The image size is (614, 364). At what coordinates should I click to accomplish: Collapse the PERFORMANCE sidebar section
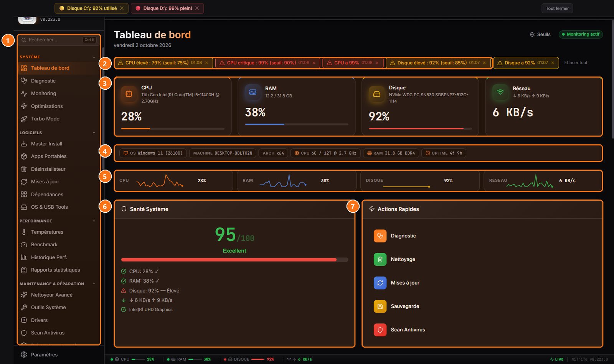click(x=94, y=221)
